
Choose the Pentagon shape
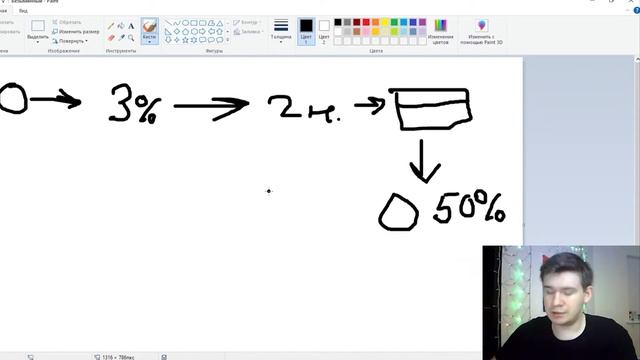(x=185, y=31)
